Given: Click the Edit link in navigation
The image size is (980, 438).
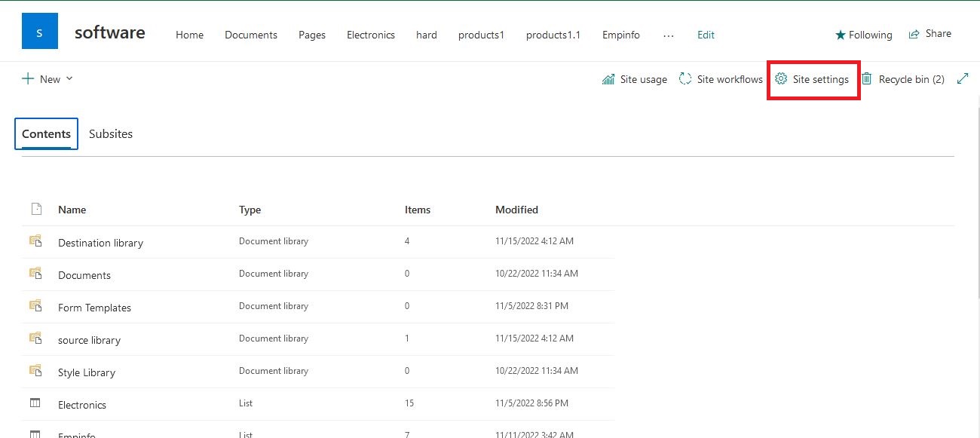Looking at the screenshot, I should 706,35.
